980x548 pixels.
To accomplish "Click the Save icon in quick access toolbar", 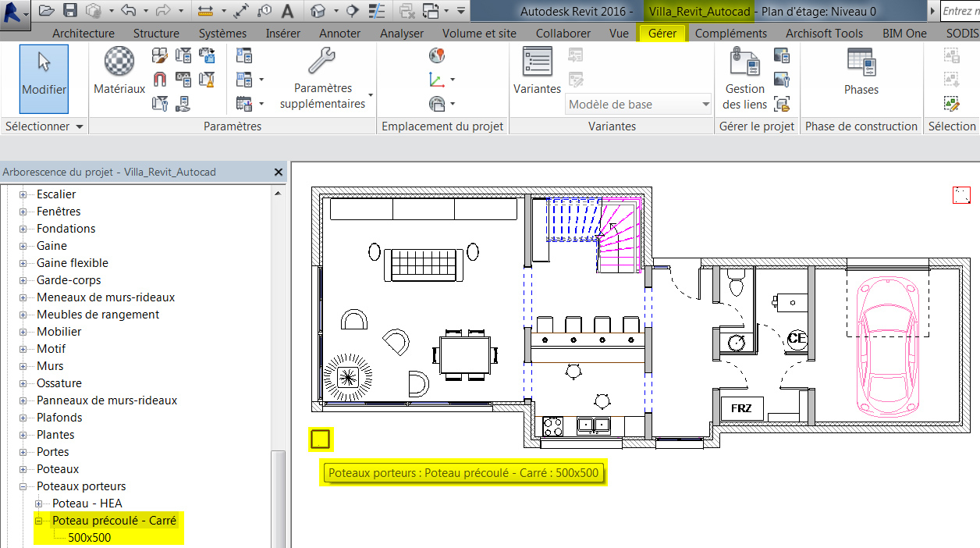I will coord(70,11).
